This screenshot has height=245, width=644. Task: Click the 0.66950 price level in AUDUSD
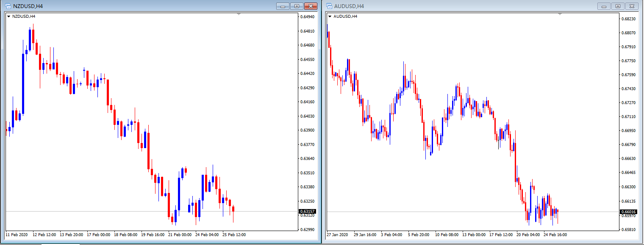point(628,131)
